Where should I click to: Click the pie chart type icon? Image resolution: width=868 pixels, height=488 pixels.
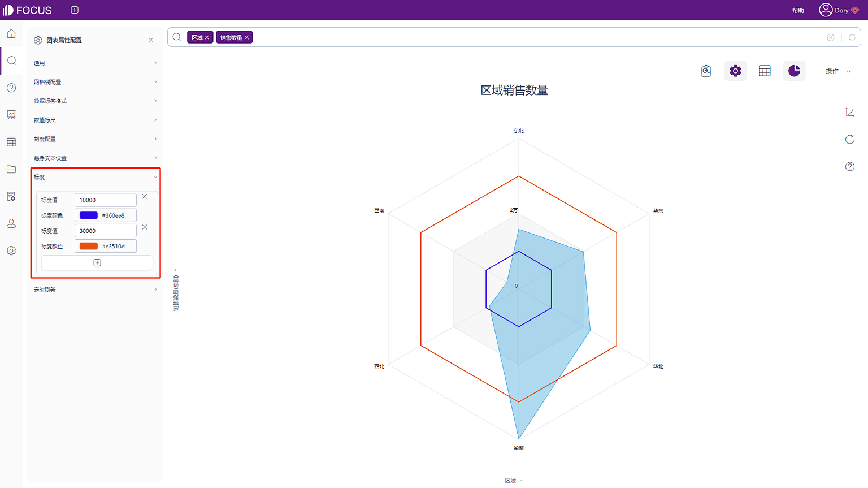coord(794,71)
